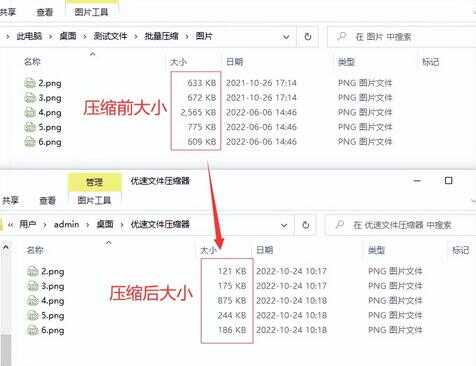Sort by 类型 column in upper window
Screen dimensions: 476x366
pos(346,62)
